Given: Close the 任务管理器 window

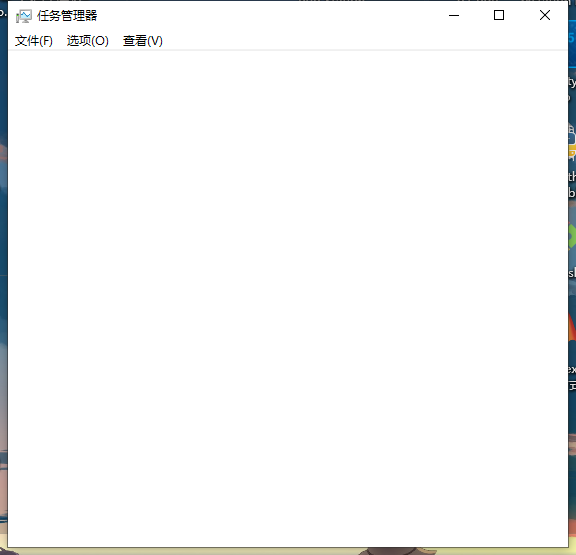Looking at the screenshot, I should (x=545, y=15).
